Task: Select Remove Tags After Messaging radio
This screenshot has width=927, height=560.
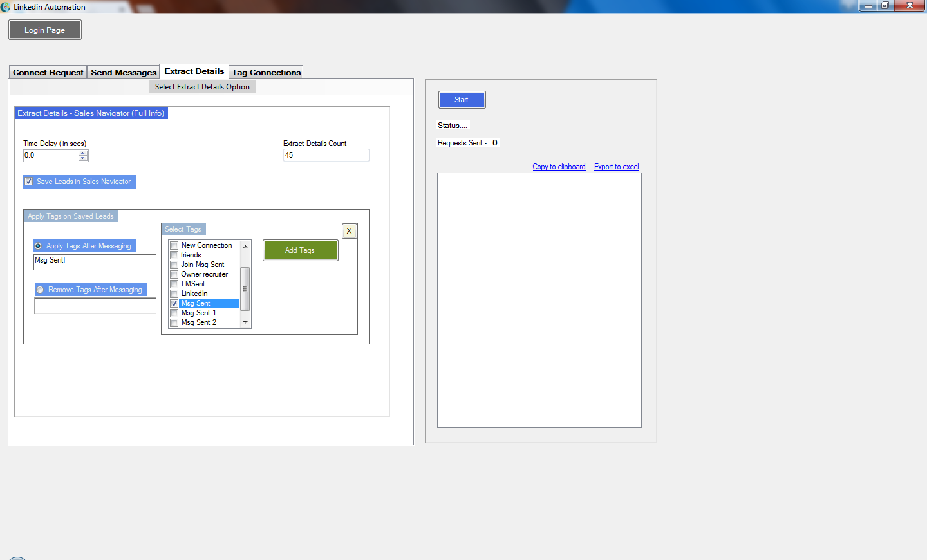Action: (x=41, y=290)
